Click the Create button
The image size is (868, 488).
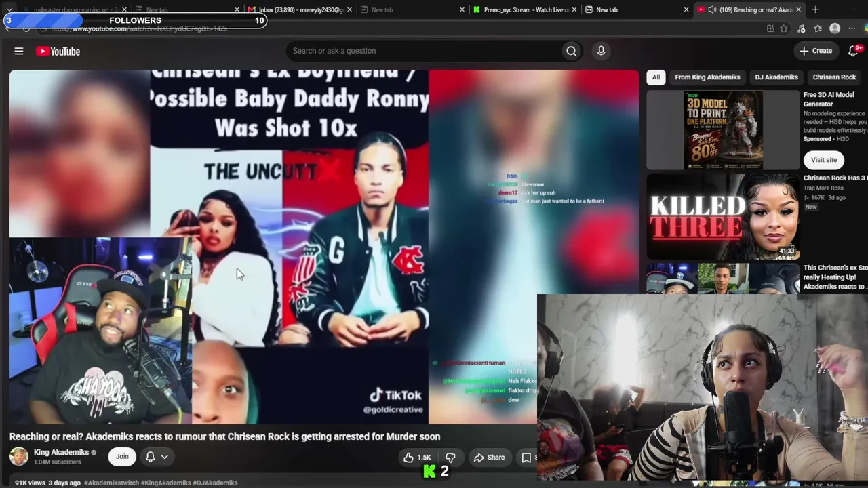(816, 51)
